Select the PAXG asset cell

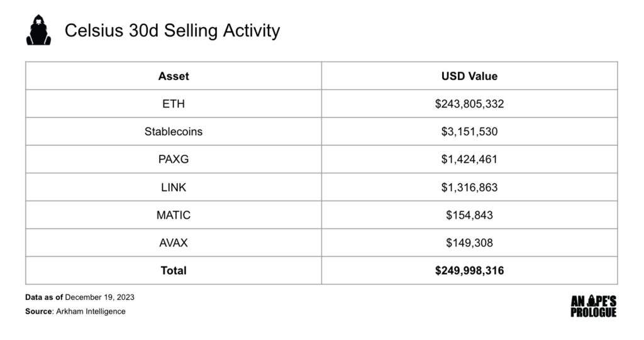tap(174, 160)
